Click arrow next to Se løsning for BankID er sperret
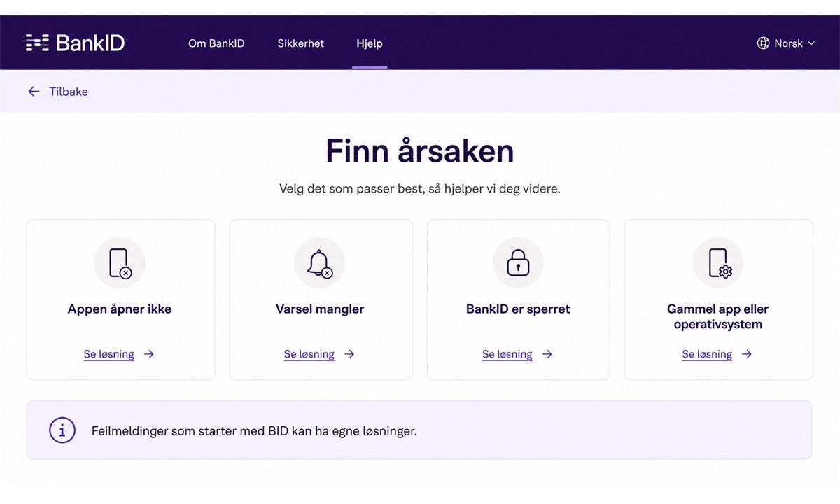The image size is (840, 504). pyautogui.click(x=547, y=354)
